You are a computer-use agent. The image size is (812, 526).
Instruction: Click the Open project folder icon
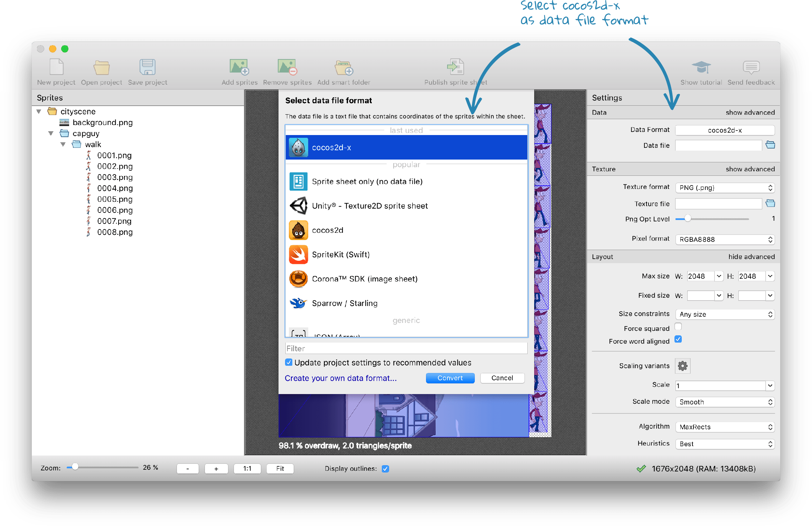coord(102,67)
